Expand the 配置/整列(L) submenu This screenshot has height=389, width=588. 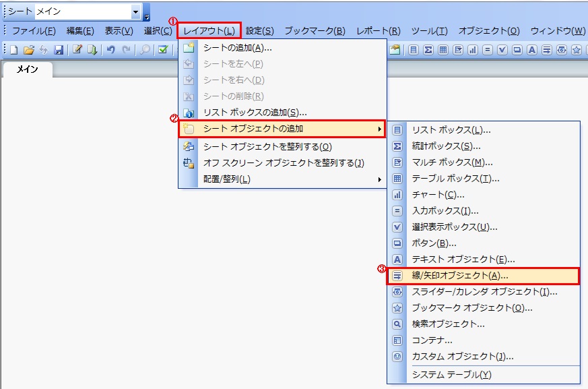[x=282, y=179]
